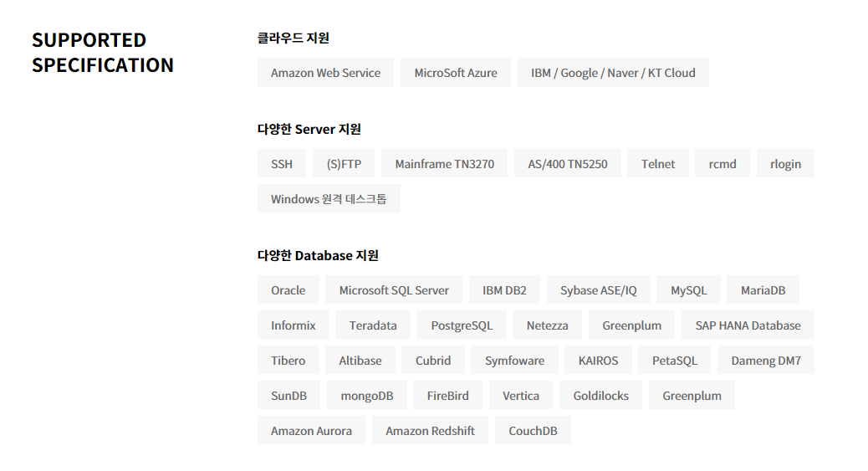Click the rlogin tag
This screenshot has height=471, width=868.
(x=785, y=164)
